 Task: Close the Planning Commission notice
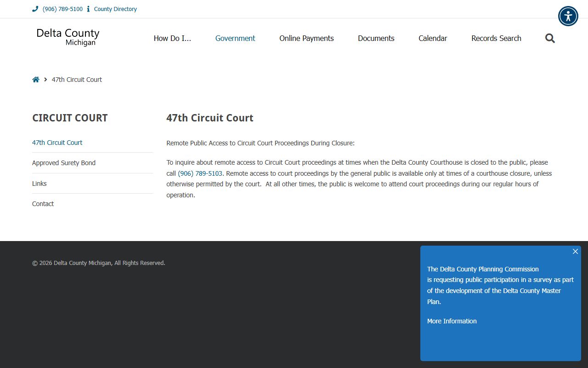(575, 251)
